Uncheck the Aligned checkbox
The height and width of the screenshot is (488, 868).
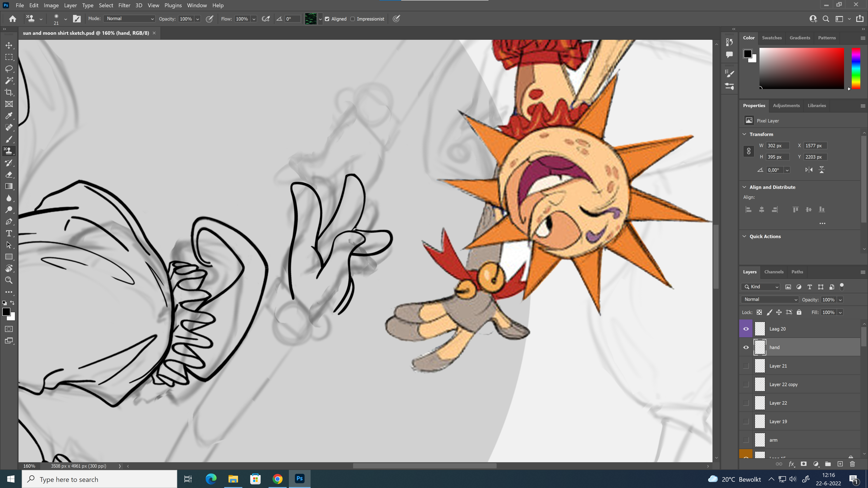click(327, 19)
